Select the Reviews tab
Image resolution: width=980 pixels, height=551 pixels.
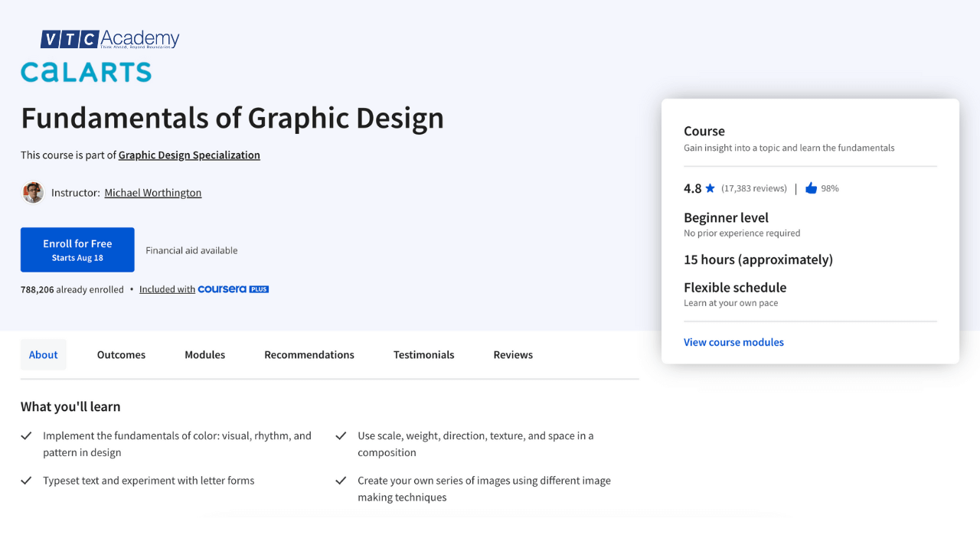coord(513,354)
